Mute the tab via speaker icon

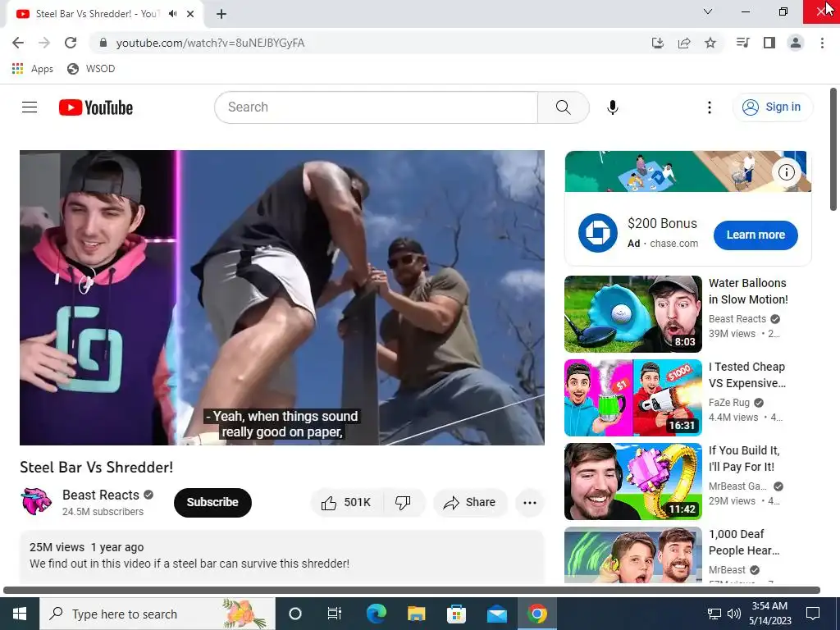tap(172, 14)
